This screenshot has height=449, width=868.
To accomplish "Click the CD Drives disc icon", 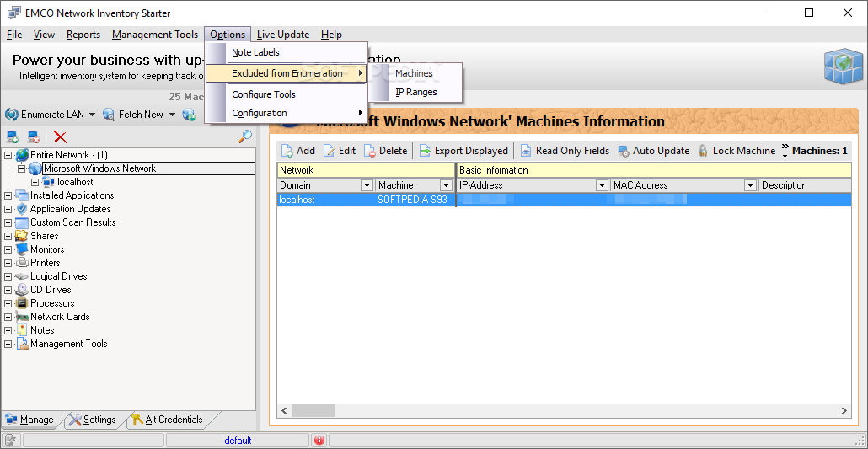I will [x=22, y=290].
